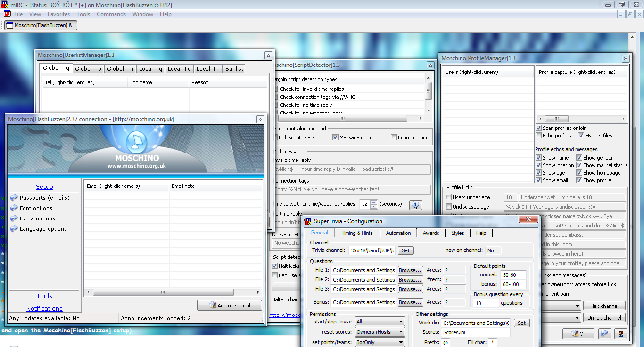Image resolution: width=644 pixels, height=347 pixels.
Task: Toggle the Show marital status checkbox
Action: pyautogui.click(x=579, y=165)
